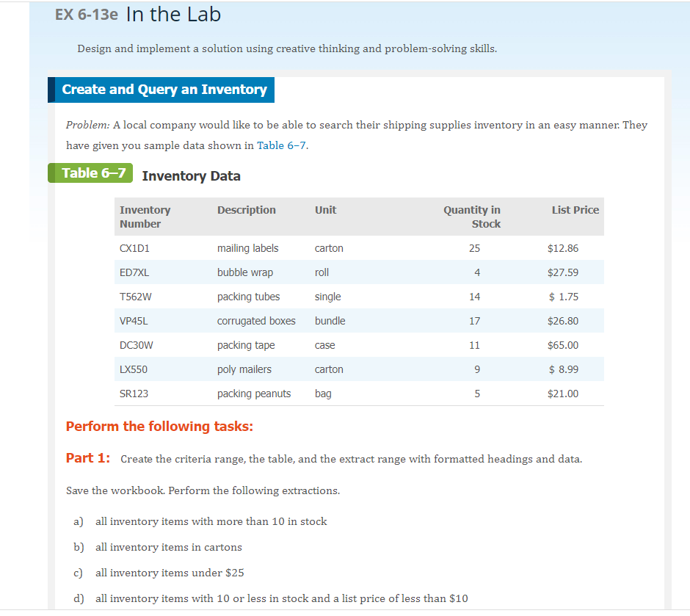Screen dimensions: 690x616
Task: Click the 'poly mailers' description cell
Action: coord(244,369)
